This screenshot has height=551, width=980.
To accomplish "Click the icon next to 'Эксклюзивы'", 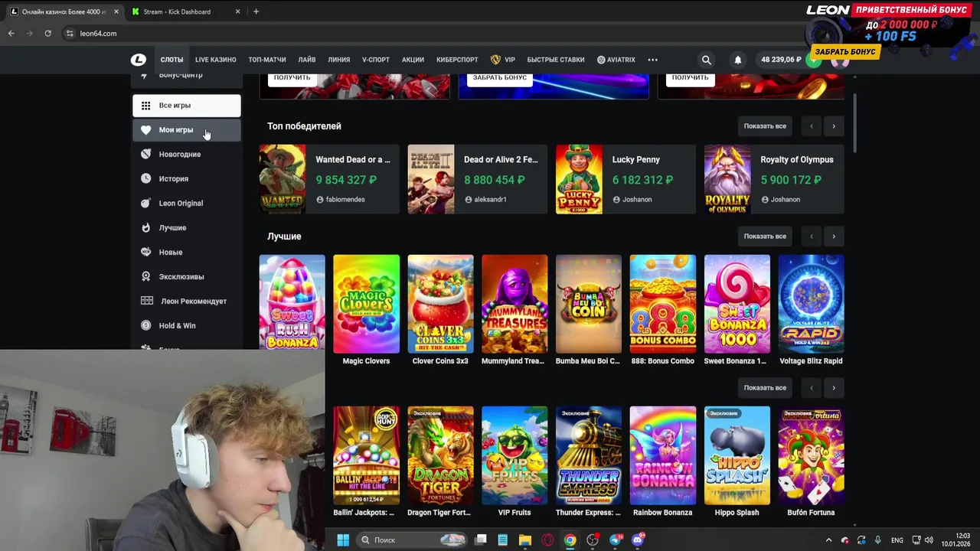I will click(x=145, y=277).
